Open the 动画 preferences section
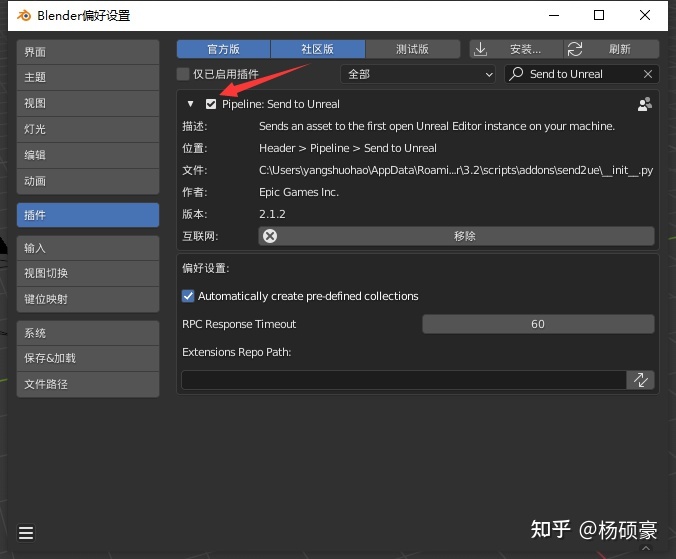This screenshot has height=559, width=676. click(88, 181)
